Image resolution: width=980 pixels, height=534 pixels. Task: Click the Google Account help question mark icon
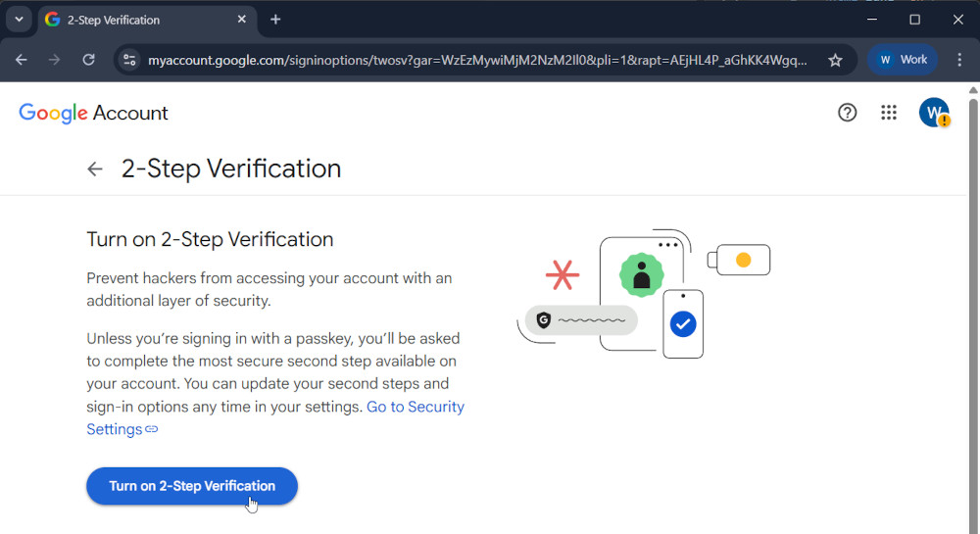[848, 113]
